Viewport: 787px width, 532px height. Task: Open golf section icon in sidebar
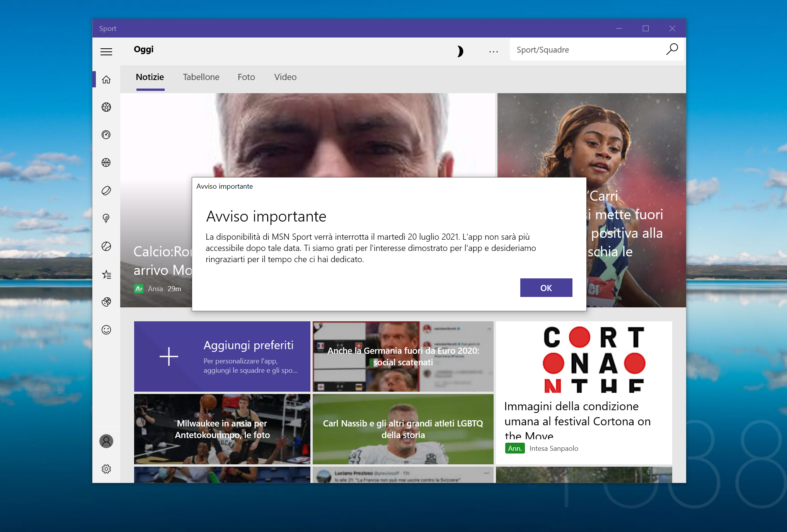[x=106, y=218]
